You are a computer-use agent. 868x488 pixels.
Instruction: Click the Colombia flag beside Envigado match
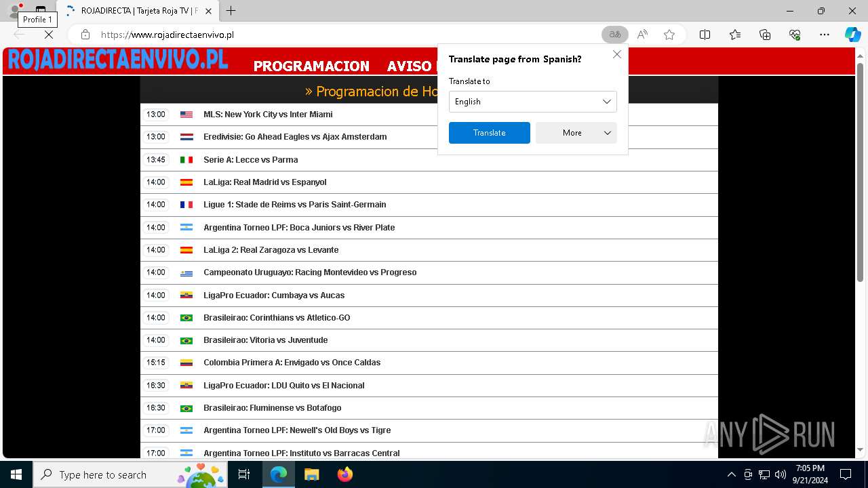click(186, 363)
